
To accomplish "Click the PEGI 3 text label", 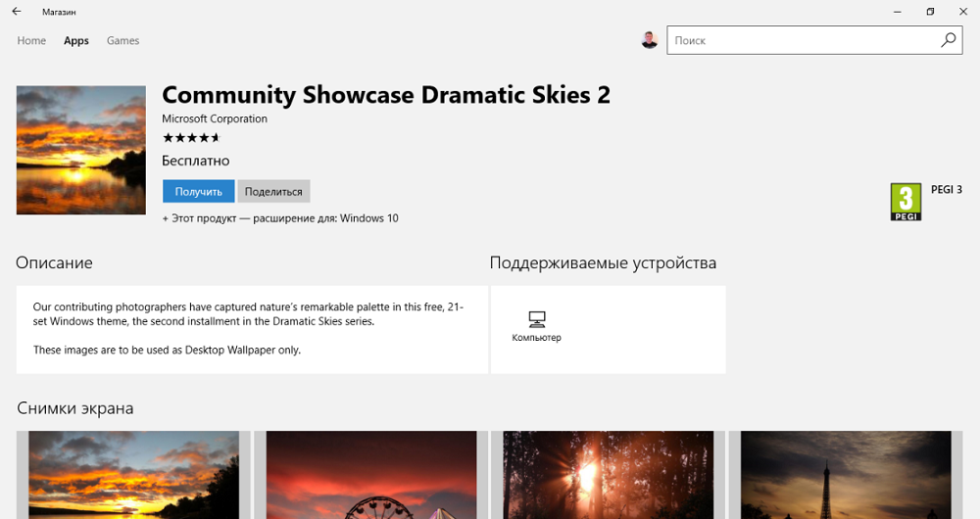I will pos(947,189).
